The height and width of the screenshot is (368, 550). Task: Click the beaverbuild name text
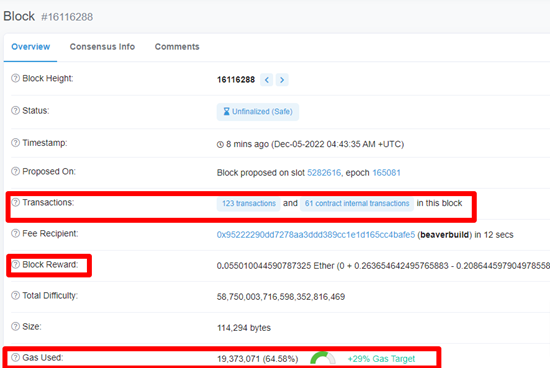(x=444, y=235)
